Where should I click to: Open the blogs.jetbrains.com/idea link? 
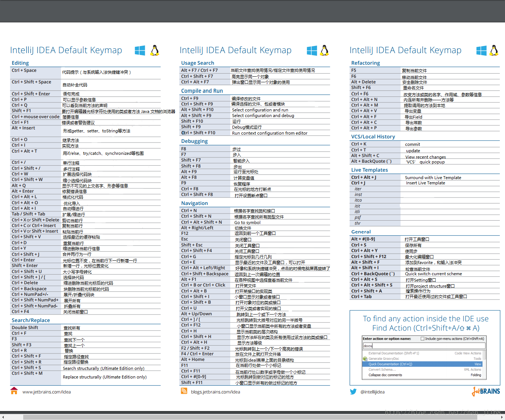coord(215,392)
